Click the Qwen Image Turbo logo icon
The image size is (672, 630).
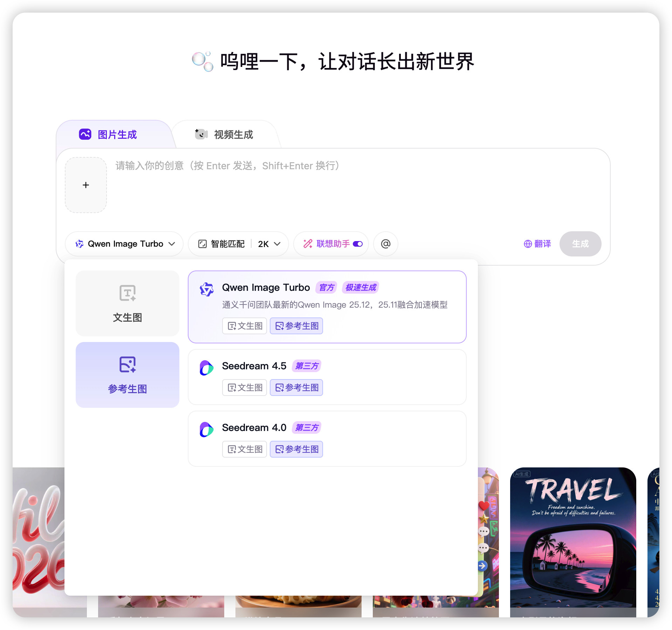pyautogui.click(x=207, y=288)
